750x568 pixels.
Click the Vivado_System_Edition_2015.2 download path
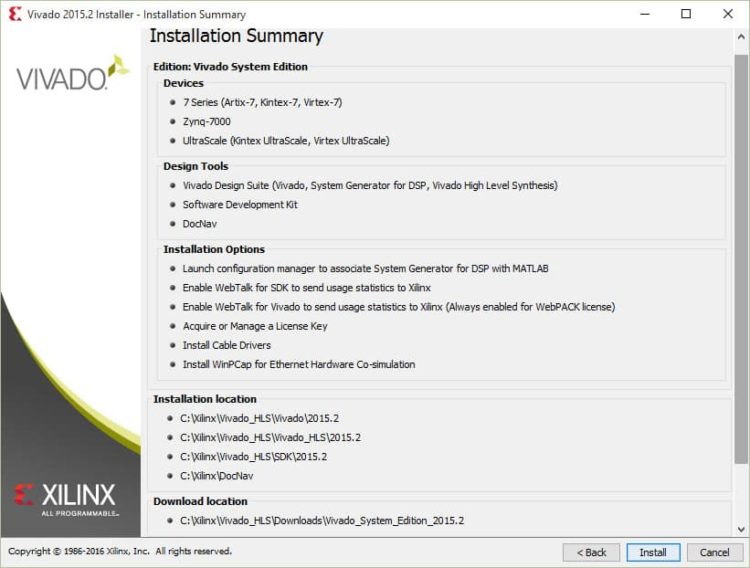tap(321, 521)
